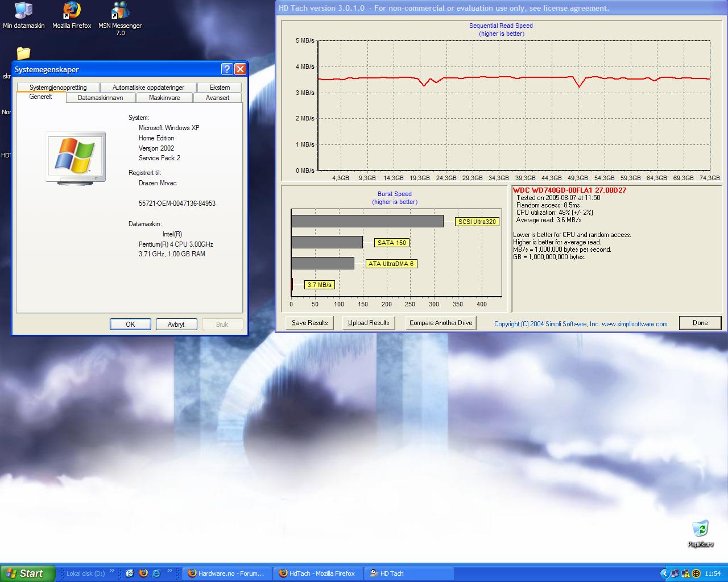Click the 'Service Pack 2' text
728x582 pixels.
(x=159, y=158)
